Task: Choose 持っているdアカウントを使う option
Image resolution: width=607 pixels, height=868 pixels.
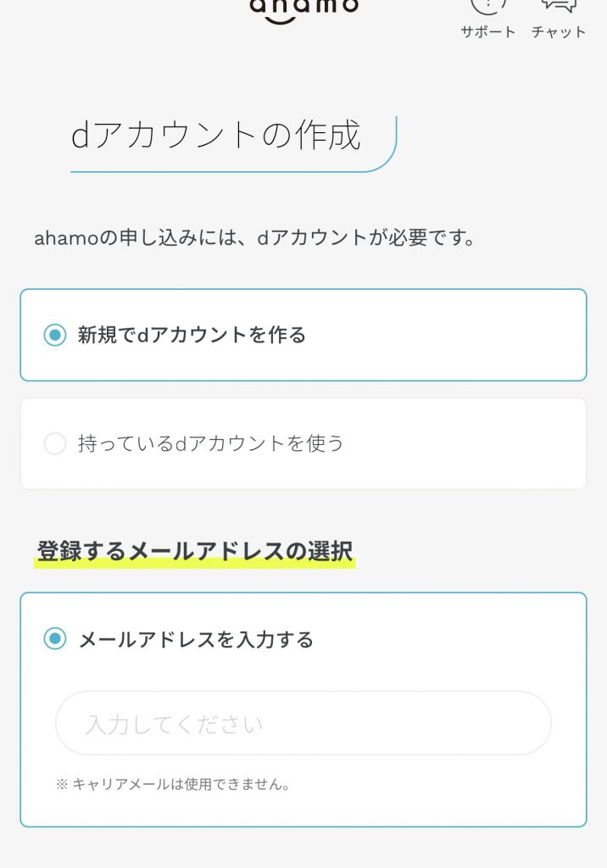Action: click(55, 442)
